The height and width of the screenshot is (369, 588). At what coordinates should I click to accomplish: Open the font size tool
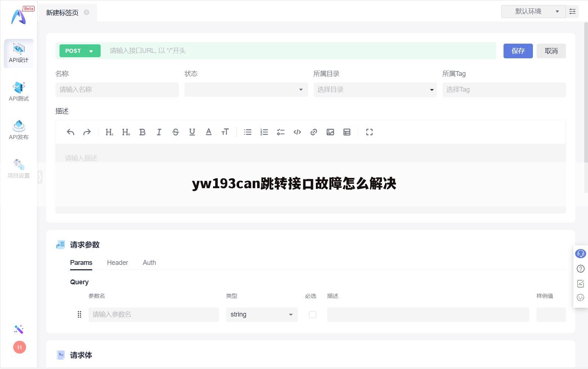[x=225, y=132]
